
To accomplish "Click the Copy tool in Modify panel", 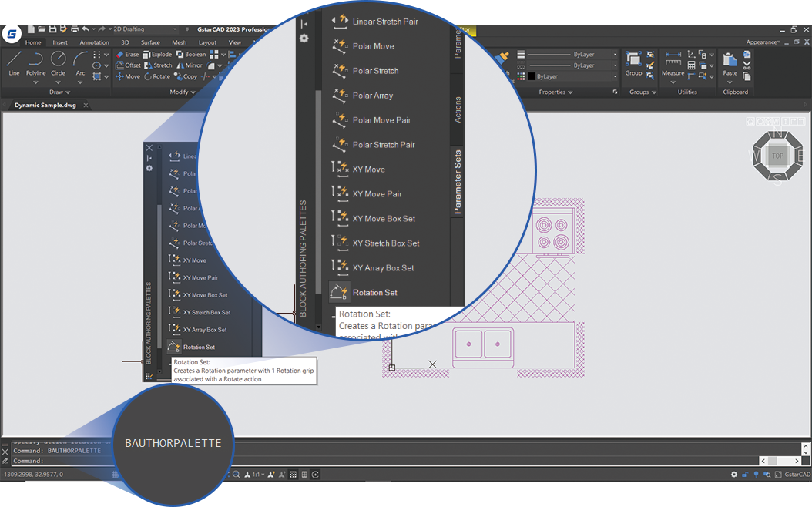I will 186,76.
